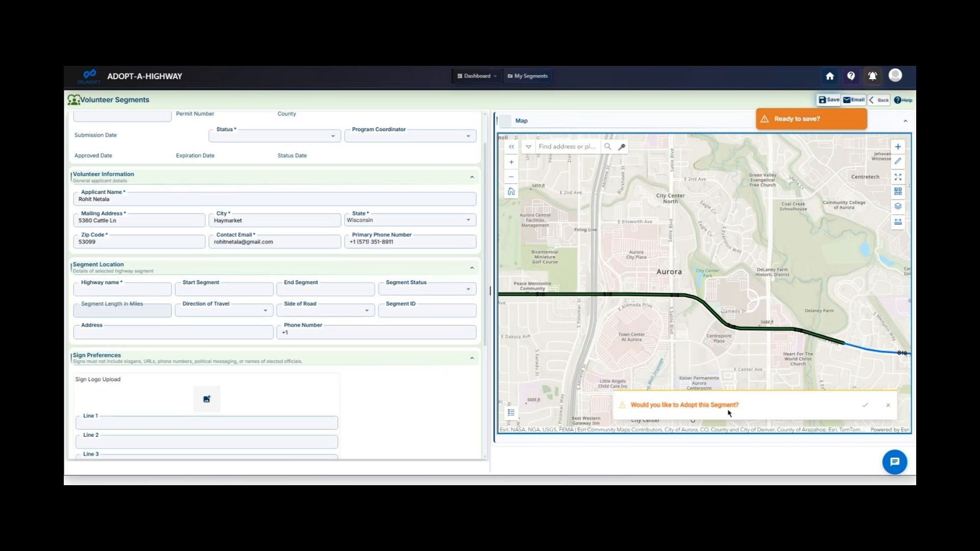Screen dimensions: 980x551
Task: Select the measure distance tool
Action: 898,221
